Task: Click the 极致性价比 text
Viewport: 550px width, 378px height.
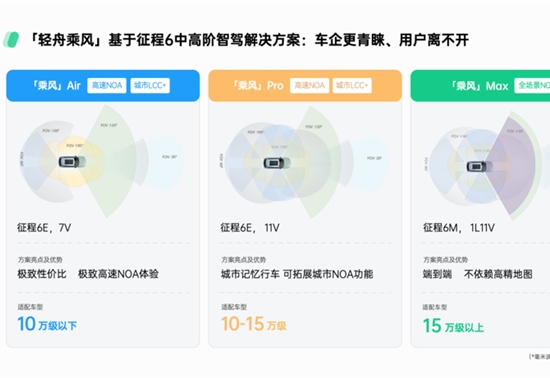Action: (42, 274)
